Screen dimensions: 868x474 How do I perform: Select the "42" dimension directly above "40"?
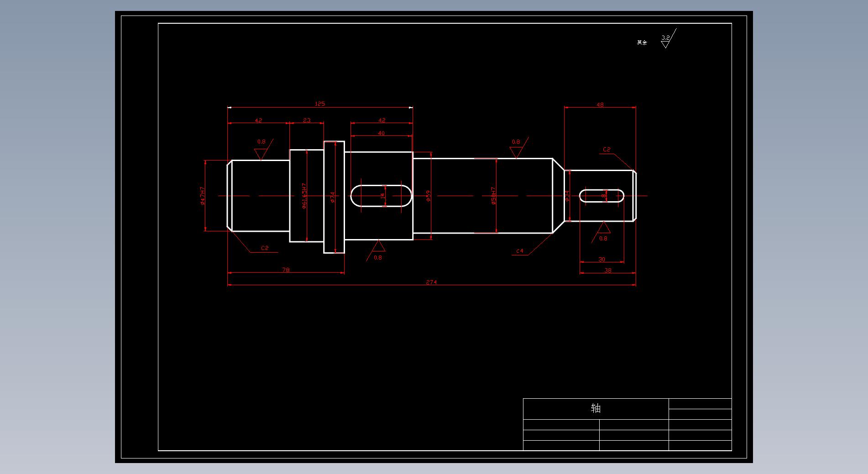tap(382, 120)
